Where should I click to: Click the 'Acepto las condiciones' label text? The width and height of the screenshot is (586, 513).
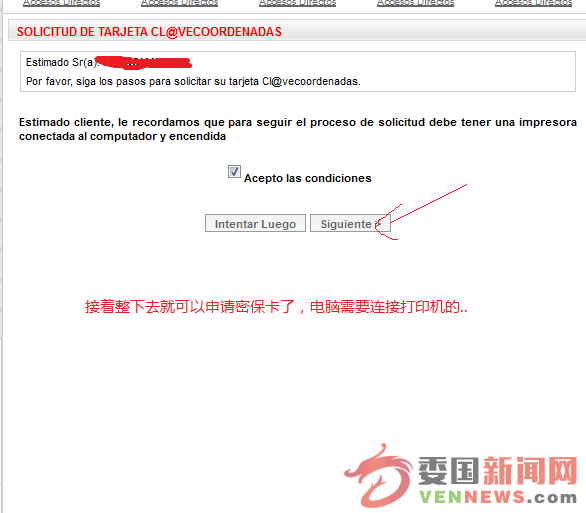coord(308,178)
